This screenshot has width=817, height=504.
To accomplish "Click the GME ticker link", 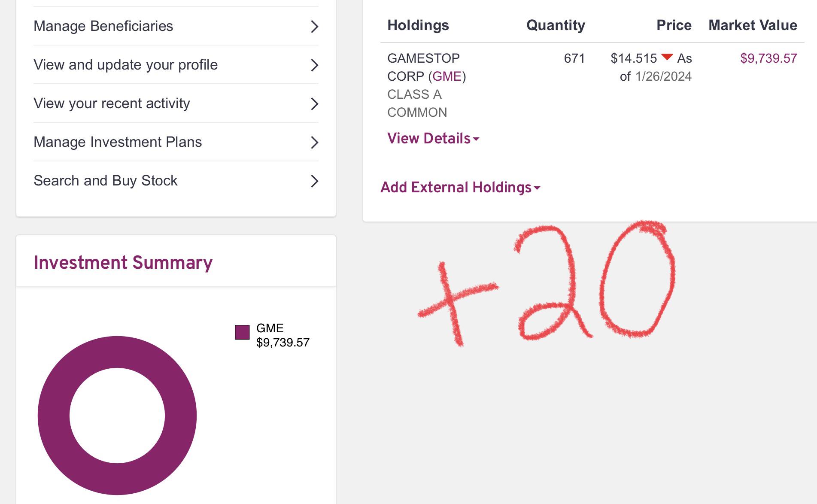I will [x=446, y=76].
